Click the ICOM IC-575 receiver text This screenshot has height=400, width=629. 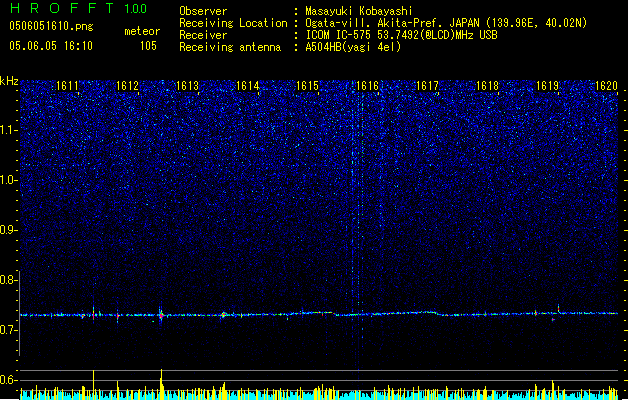pyautogui.click(x=401, y=35)
